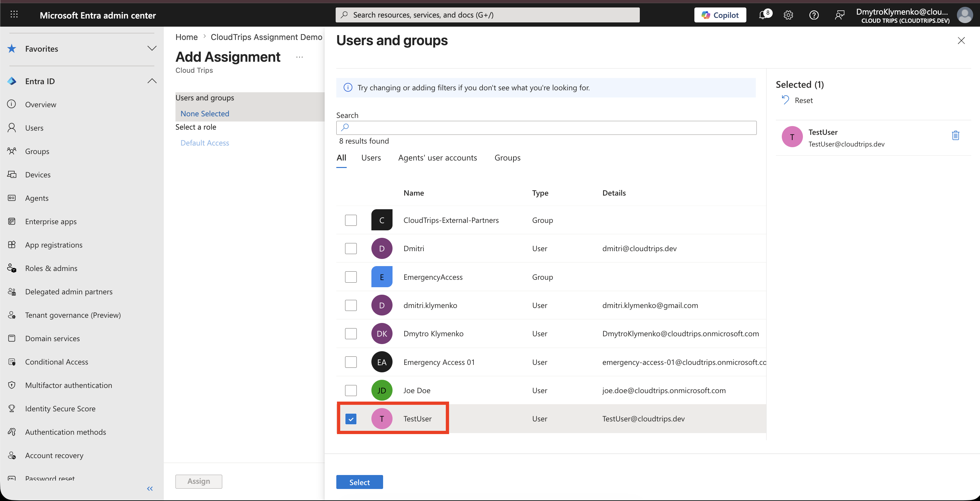Screen dimensions: 980x501
Task: Open feedback icon in header
Action: (x=839, y=15)
